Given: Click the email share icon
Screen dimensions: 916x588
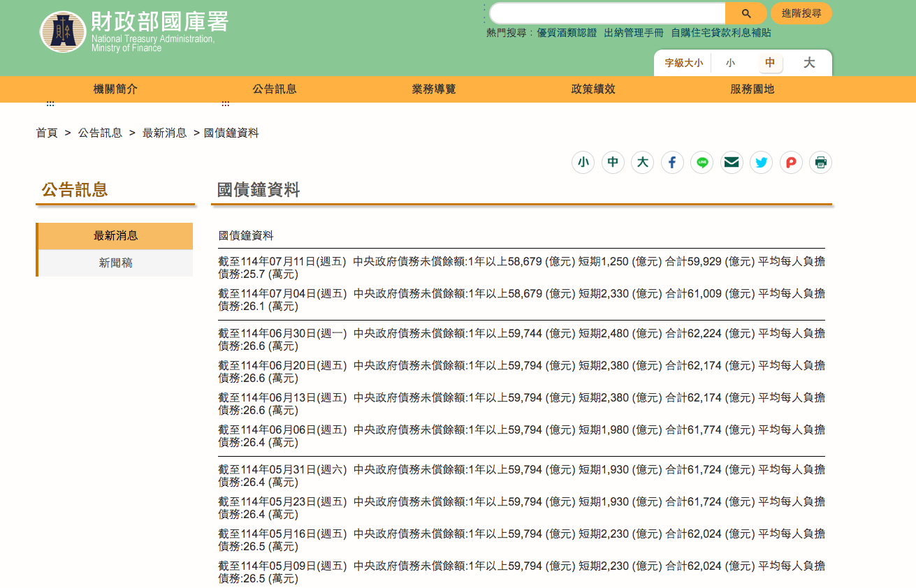Looking at the screenshot, I should [732, 163].
